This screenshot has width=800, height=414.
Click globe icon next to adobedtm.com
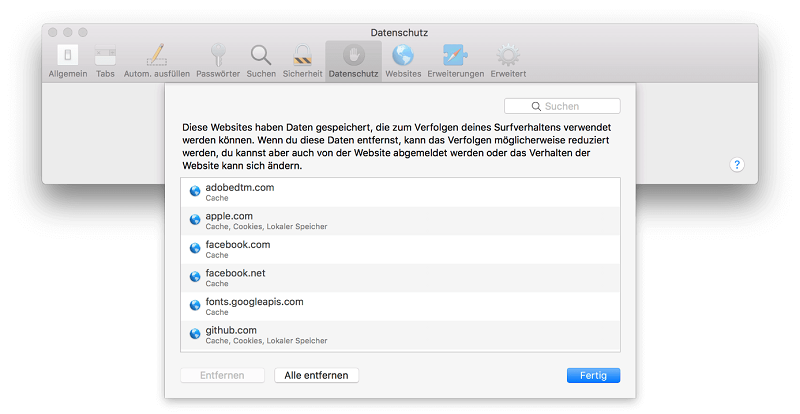tap(195, 191)
